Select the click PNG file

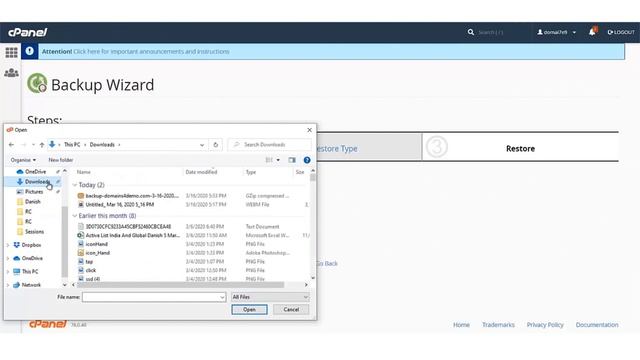coord(91,270)
